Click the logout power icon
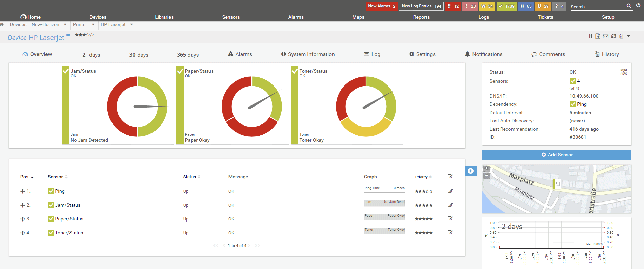The width and height of the screenshot is (644, 269). pos(638,5)
